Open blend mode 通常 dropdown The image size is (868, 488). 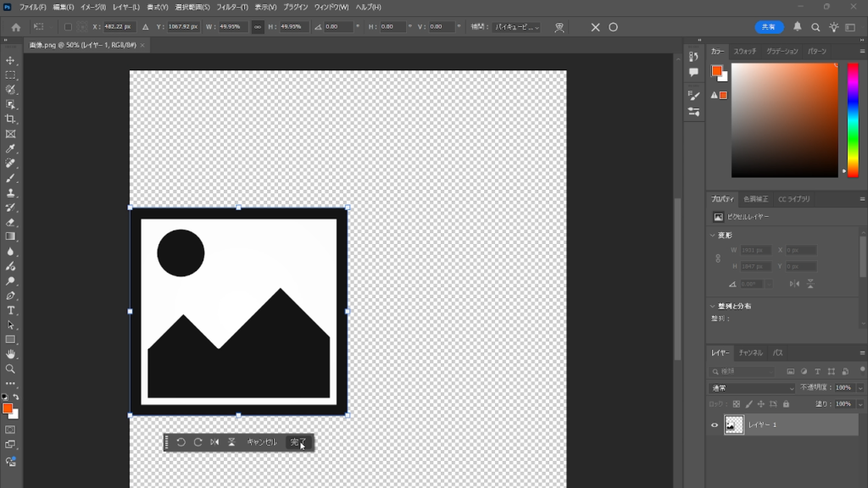click(x=752, y=388)
